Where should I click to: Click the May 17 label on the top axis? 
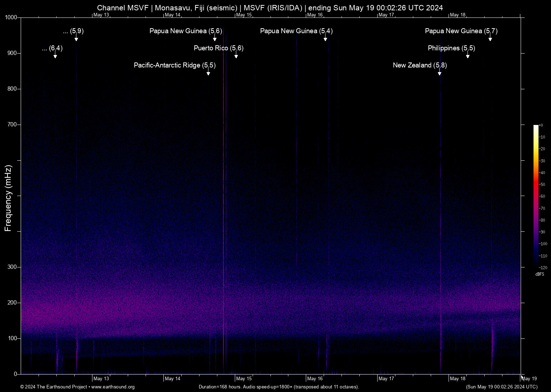pyautogui.click(x=386, y=15)
